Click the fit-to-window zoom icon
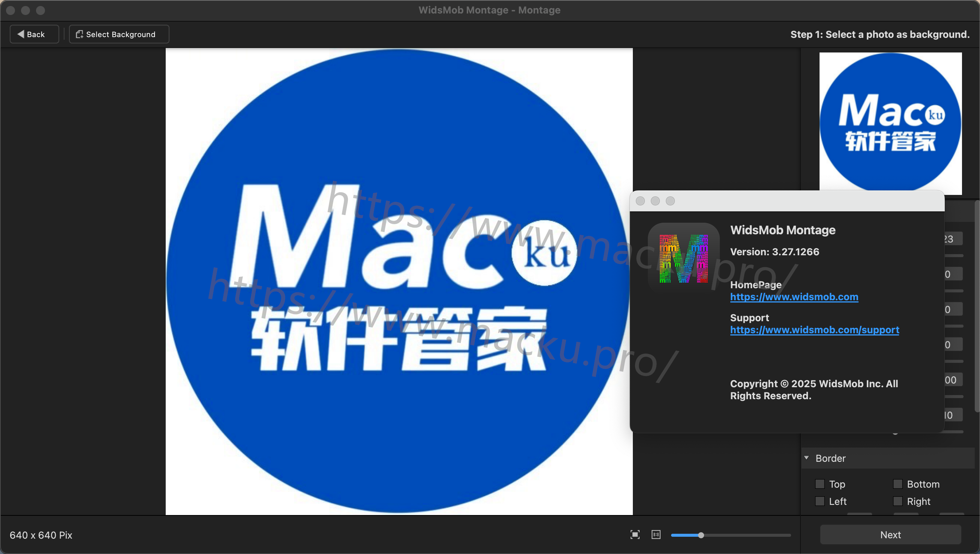The width and height of the screenshot is (980, 554). coord(635,535)
